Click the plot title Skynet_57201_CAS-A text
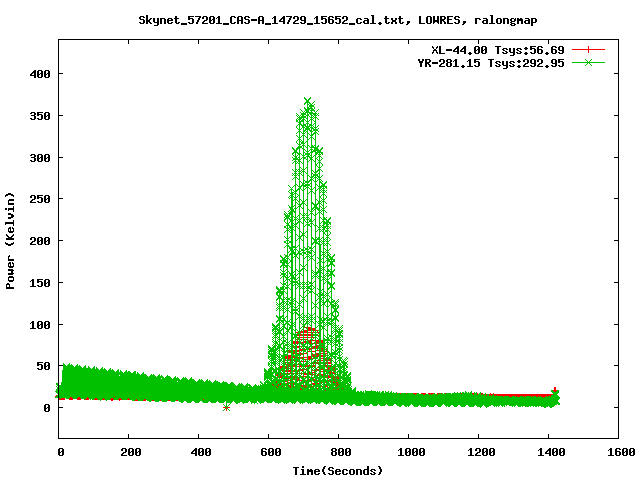Viewport: 640px width, 480px height. pyautogui.click(x=338, y=20)
